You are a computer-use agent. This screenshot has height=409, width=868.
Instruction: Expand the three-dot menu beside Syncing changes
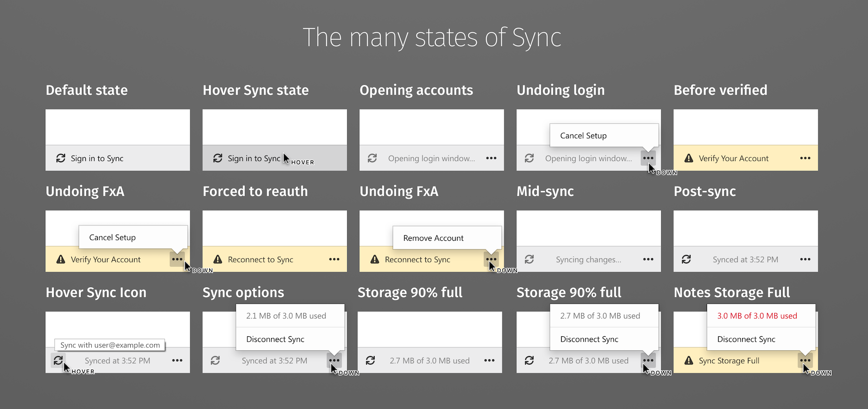point(648,259)
